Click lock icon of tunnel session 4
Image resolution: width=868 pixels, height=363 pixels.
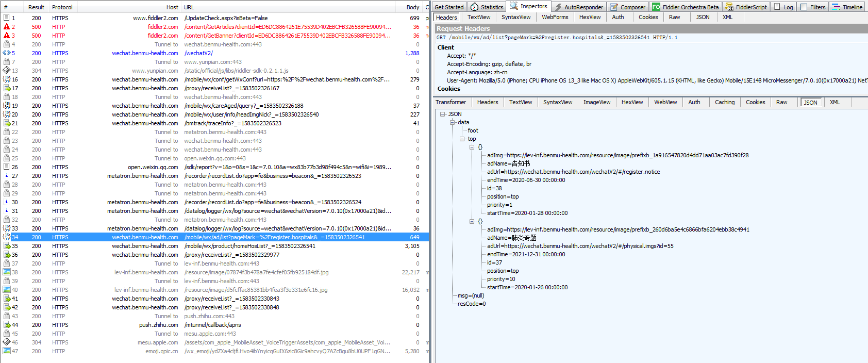pyautogui.click(x=7, y=44)
